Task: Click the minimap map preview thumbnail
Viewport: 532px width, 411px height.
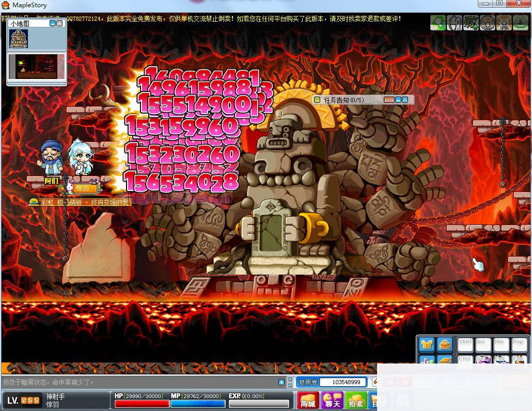Action: click(37, 67)
